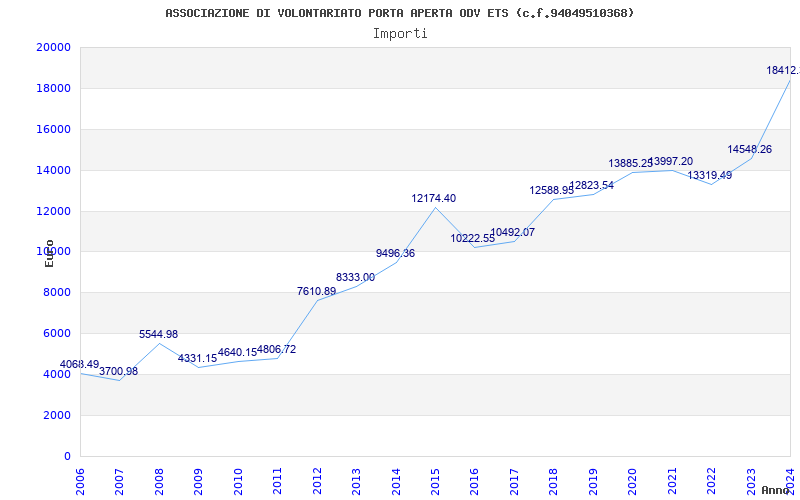Click the 13997.20 value label
Screen dimensions: 800x500
670,161
